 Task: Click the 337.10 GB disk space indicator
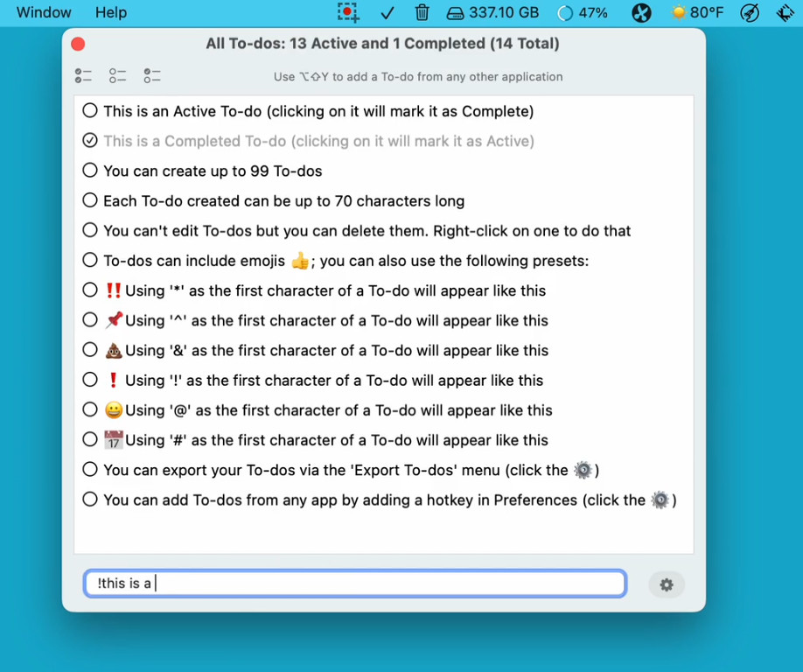[492, 12]
